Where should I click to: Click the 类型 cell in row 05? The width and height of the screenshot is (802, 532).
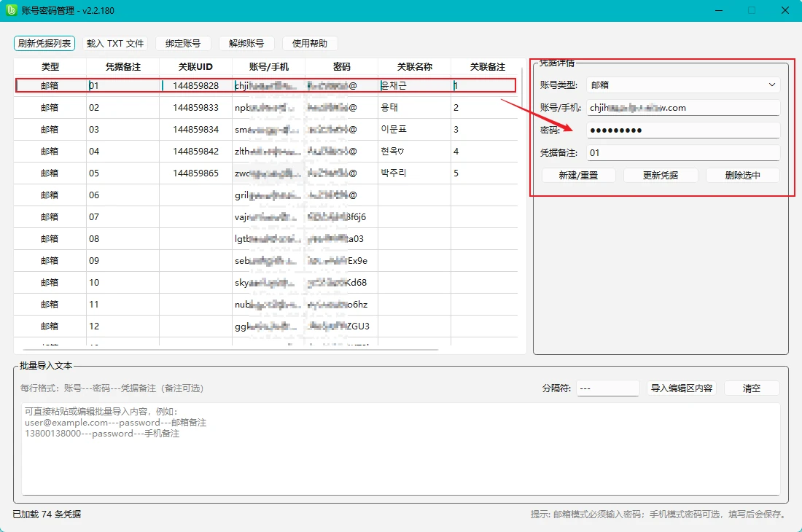coord(50,173)
